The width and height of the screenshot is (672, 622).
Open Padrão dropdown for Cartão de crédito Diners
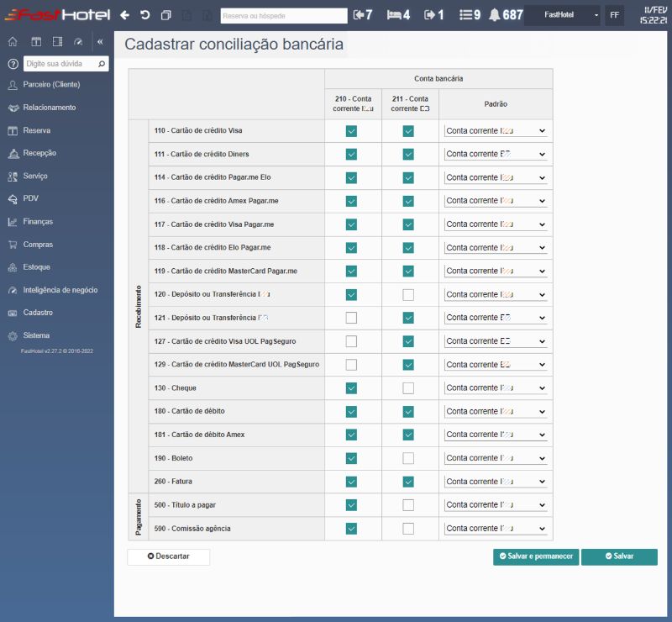pos(496,155)
